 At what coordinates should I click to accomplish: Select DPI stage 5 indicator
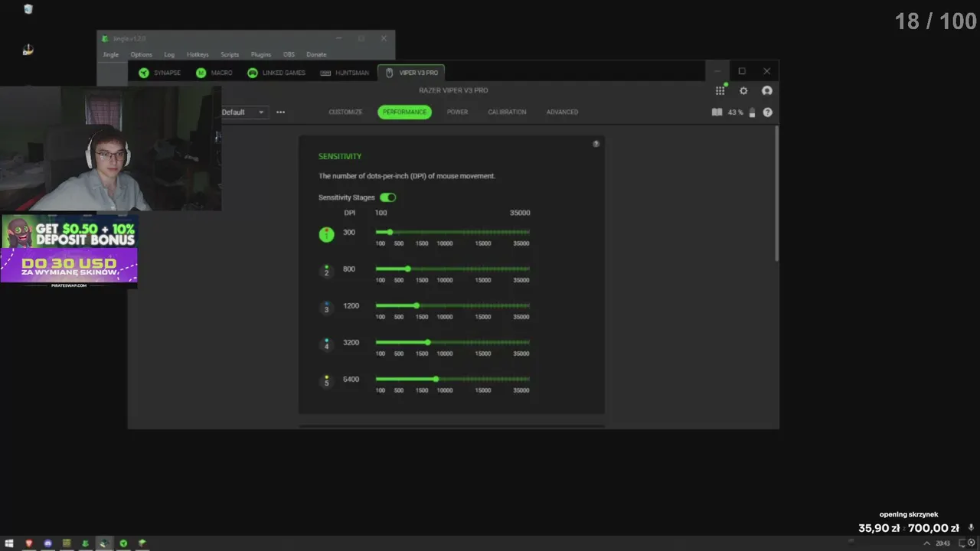(x=326, y=381)
